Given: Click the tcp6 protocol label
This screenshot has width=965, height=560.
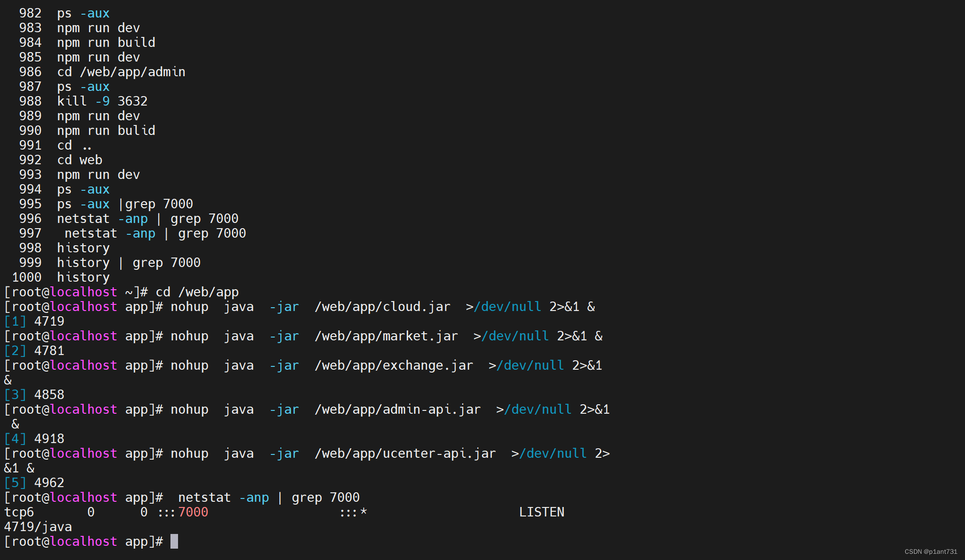Looking at the screenshot, I should click(19, 512).
